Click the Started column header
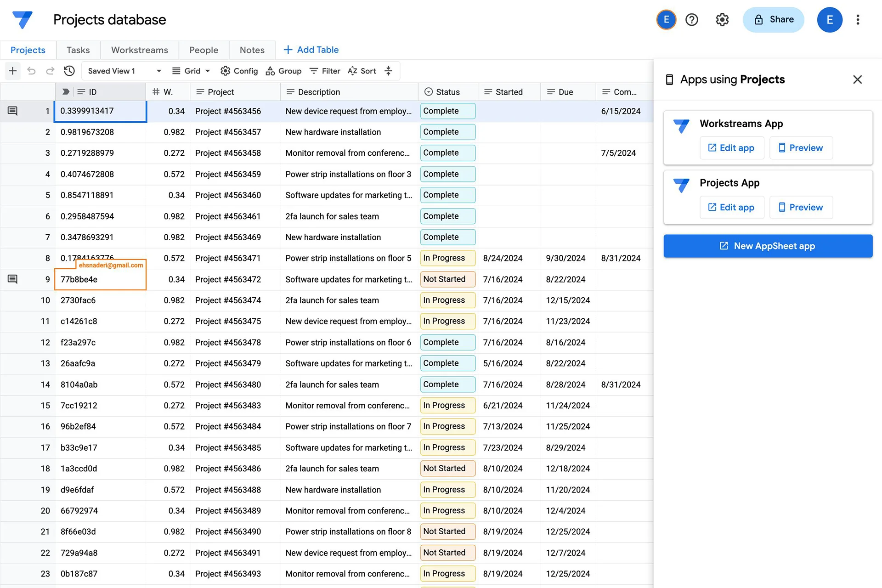This screenshot has width=882, height=588. pos(509,92)
